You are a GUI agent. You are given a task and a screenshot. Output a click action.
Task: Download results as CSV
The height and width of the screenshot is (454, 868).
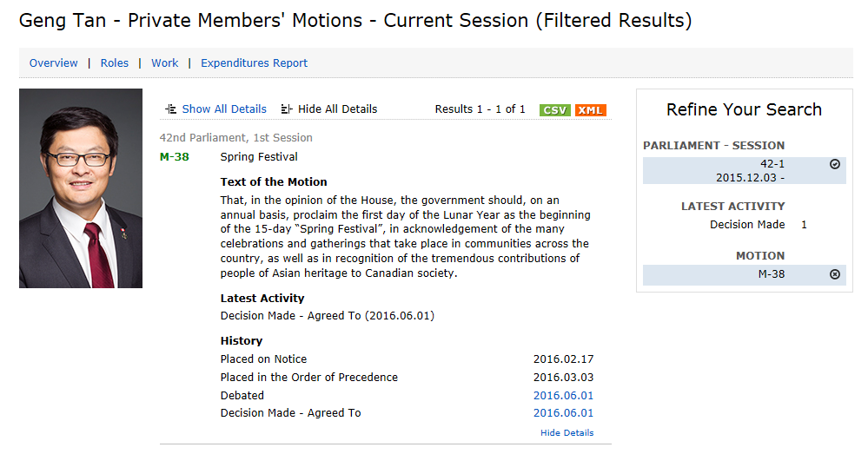point(554,109)
